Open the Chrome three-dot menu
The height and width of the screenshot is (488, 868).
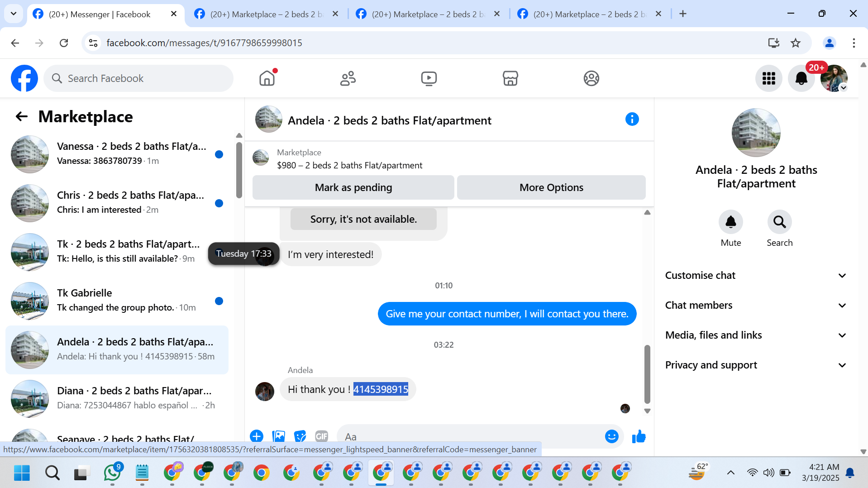tap(854, 43)
